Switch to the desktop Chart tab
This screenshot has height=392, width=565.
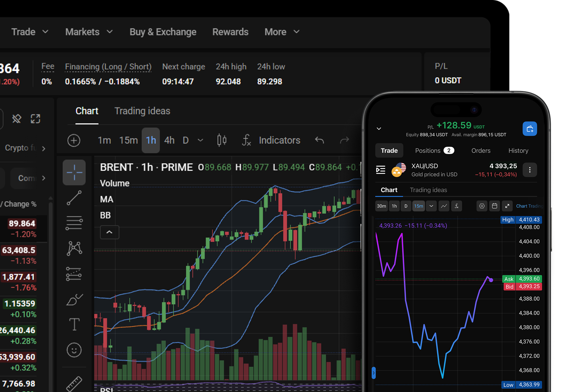coord(87,111)
